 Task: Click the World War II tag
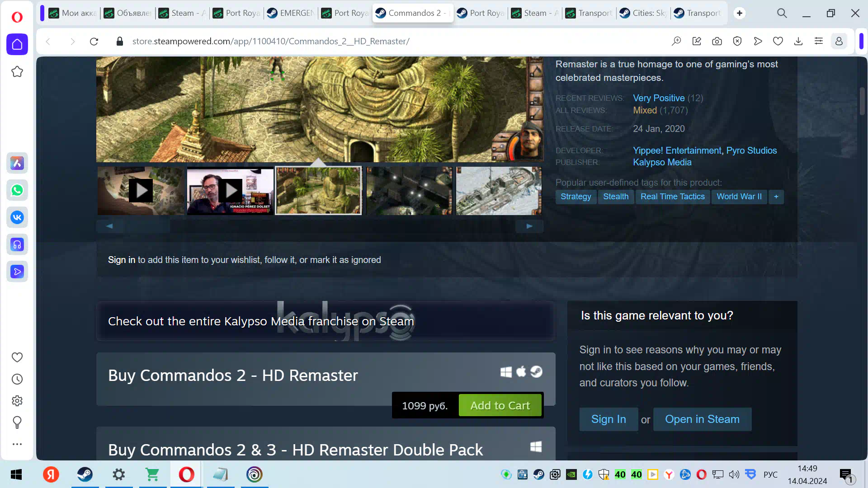(739, 197)
